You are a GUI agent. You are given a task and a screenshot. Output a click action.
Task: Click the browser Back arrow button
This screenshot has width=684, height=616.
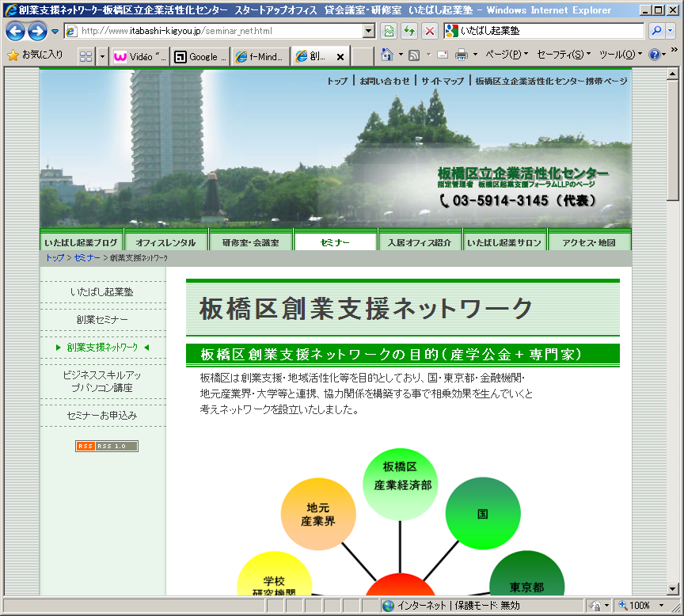(x=15, y=31)
